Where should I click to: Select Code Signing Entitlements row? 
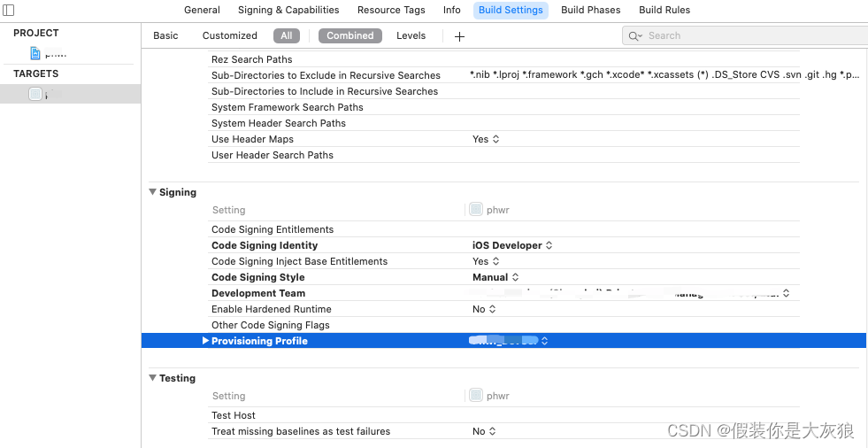pos(505,229)
